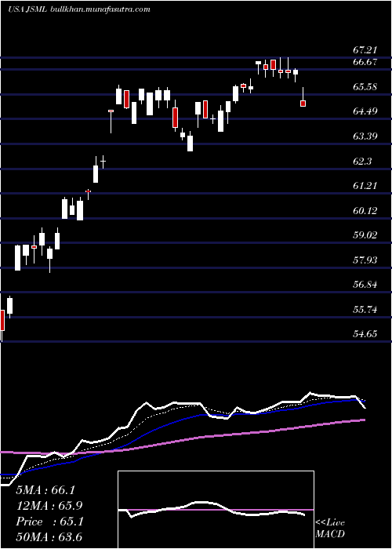Viewport: 392px width, 549px height.
Task: Click the <<Live MACD label
Action: (x=330, y=529)
